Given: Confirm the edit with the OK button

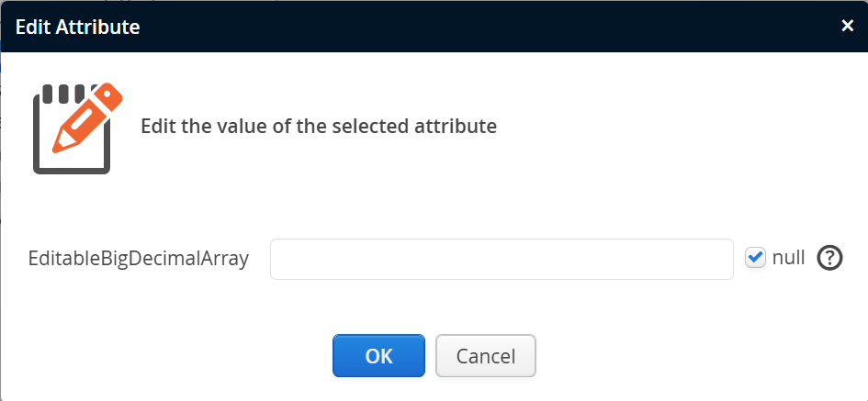Looking at the screenshot, I should click(378, 356).
